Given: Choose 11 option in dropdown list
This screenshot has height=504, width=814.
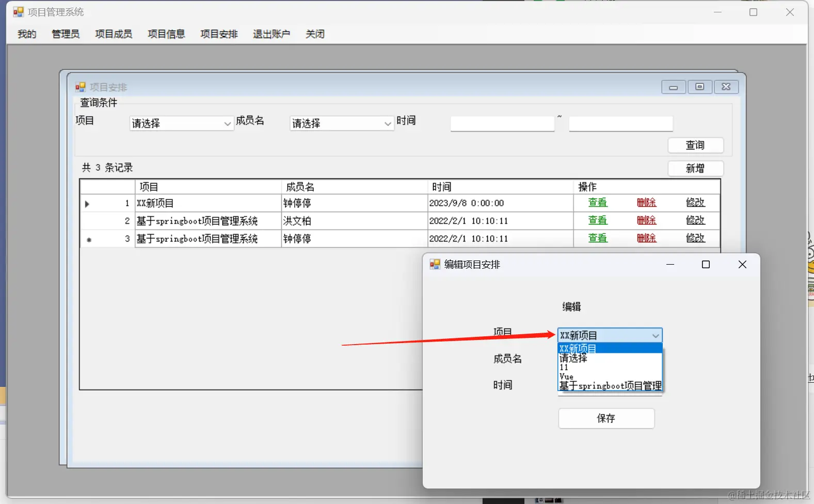Looking at the screenshot, I should pyautogui.click(x=610, y=367).
